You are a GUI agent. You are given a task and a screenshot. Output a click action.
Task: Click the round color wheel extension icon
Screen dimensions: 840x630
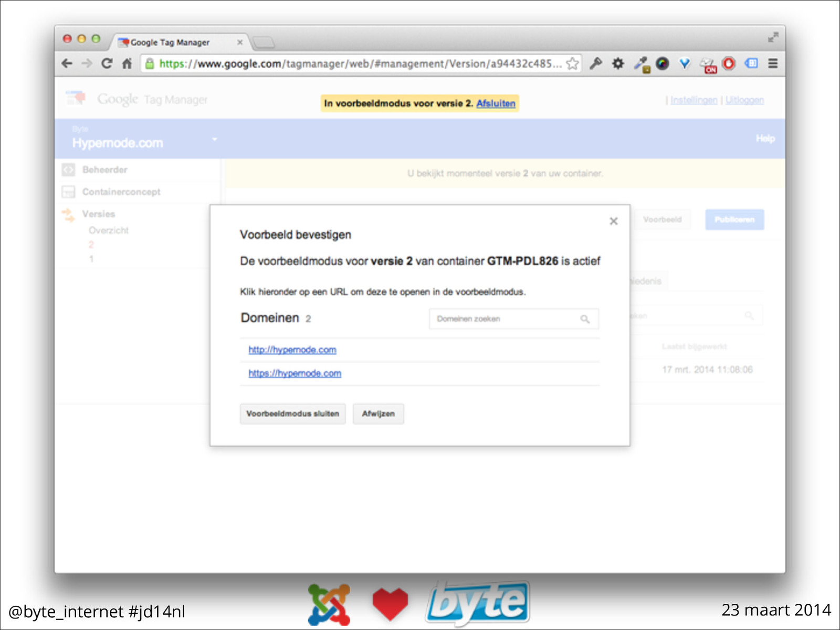point(663,64)
